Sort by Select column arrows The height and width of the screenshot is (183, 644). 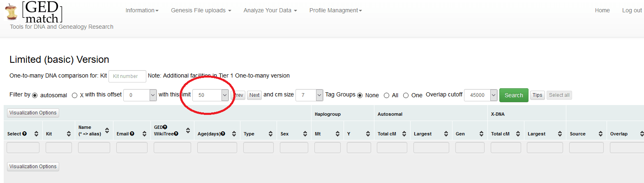point(36,134)
